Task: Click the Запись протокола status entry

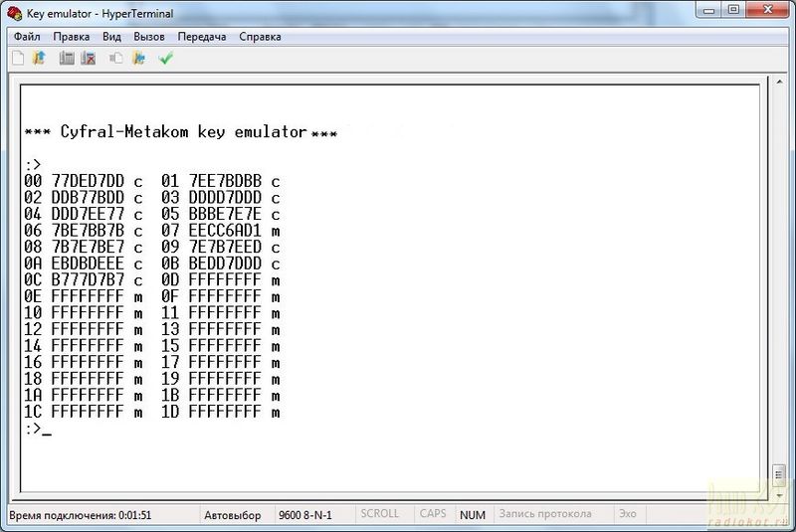Action: pos(545,514)
